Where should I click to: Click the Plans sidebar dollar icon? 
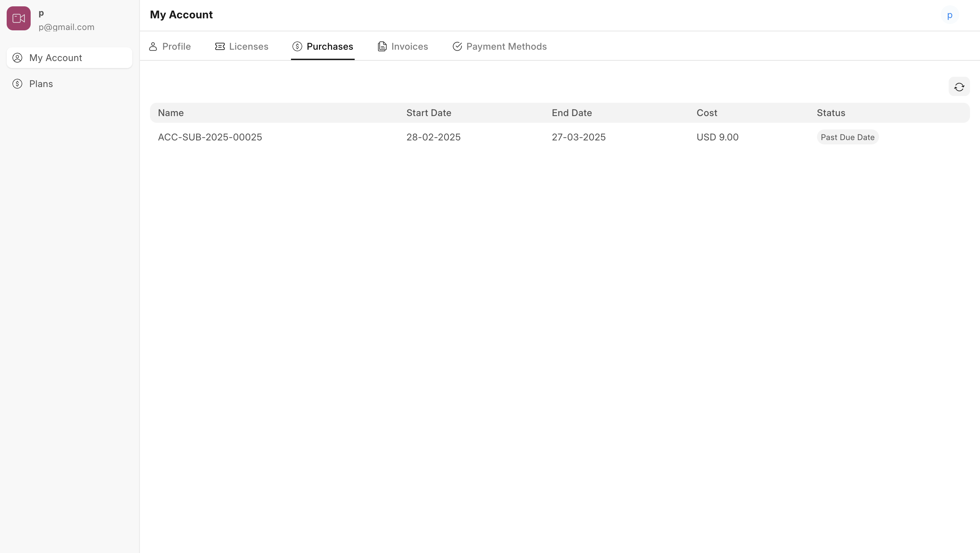17,84
